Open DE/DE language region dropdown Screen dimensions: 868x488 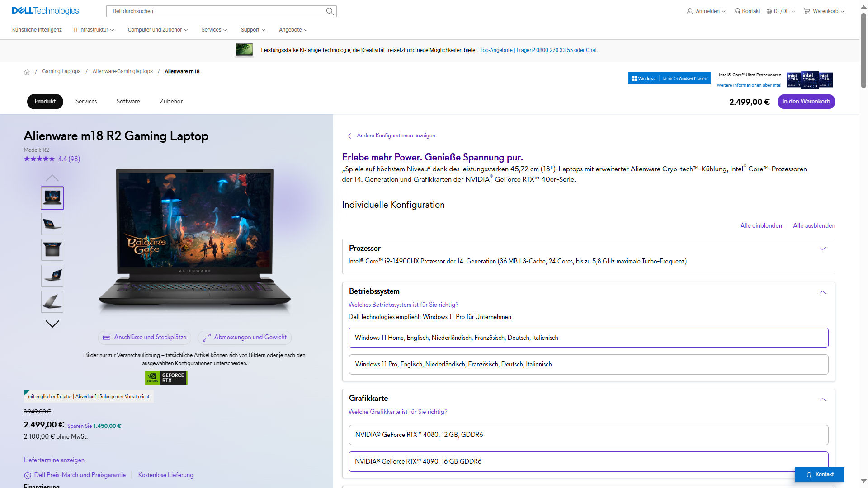(x=781, y=11)
